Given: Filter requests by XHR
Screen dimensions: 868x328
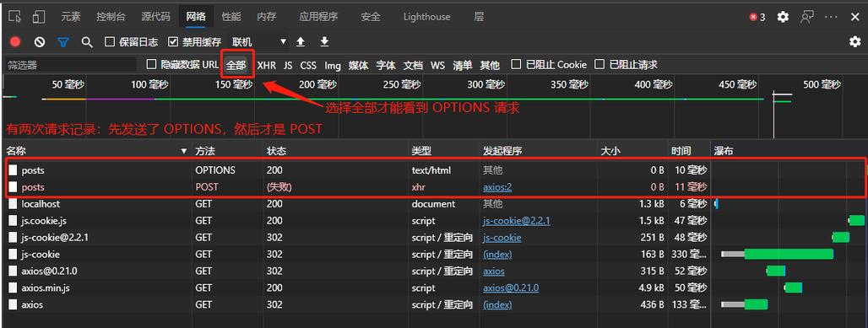Looking at the screenshot, I should click(266, 65).
